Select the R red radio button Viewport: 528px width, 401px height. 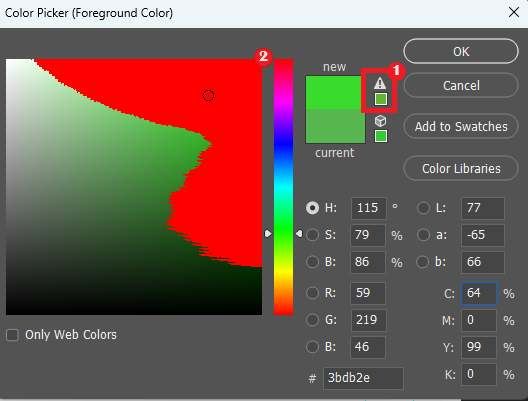[312, 293]
